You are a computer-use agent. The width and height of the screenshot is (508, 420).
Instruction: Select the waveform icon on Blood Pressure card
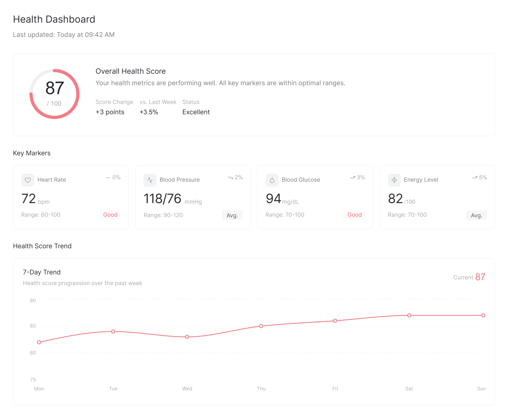pos(150,180)
